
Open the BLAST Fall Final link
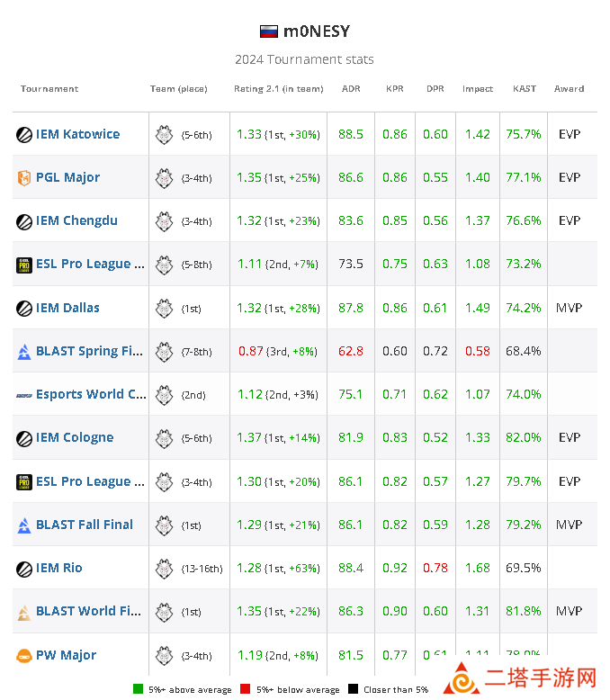[x=85, y=525]
